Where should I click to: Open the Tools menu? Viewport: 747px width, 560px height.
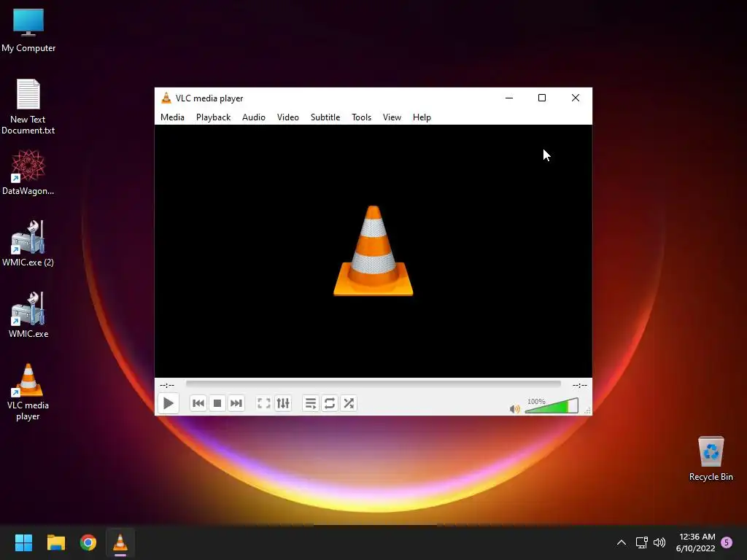[x=362, y=117]
